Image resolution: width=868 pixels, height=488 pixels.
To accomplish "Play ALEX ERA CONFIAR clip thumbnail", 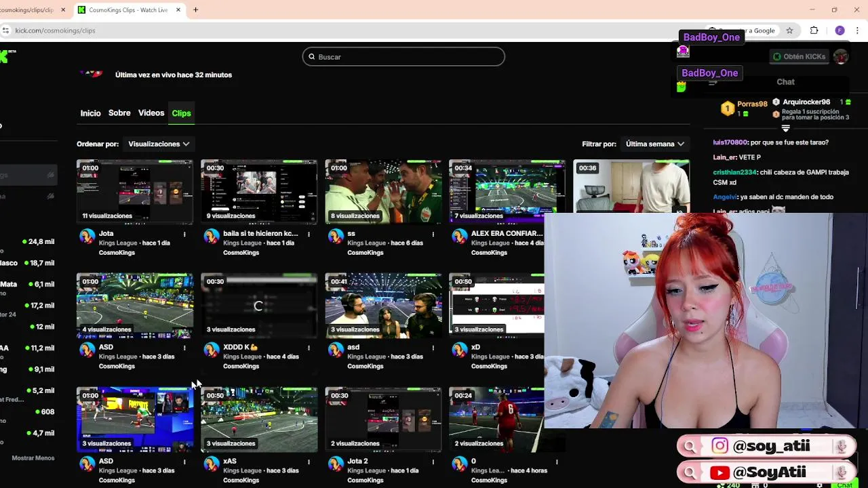I will coord(507,192).
